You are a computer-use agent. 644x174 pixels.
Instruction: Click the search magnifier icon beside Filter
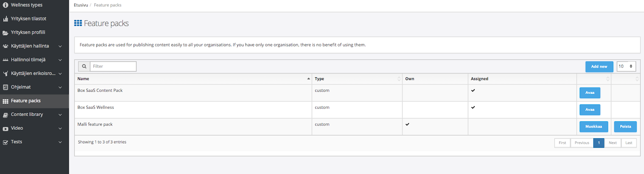84,66
